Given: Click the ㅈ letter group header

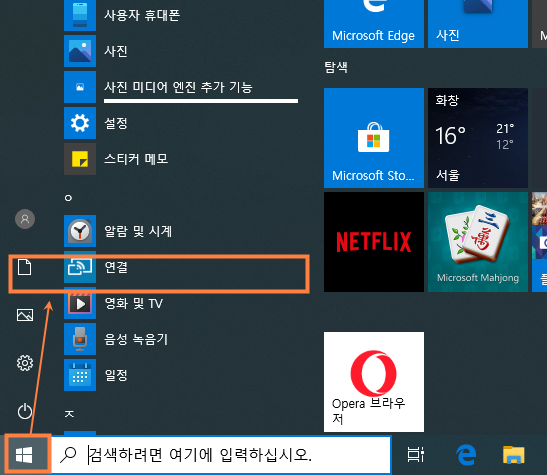Looking at the screenshot, I should pyautogui.click(x=69, y=414).
